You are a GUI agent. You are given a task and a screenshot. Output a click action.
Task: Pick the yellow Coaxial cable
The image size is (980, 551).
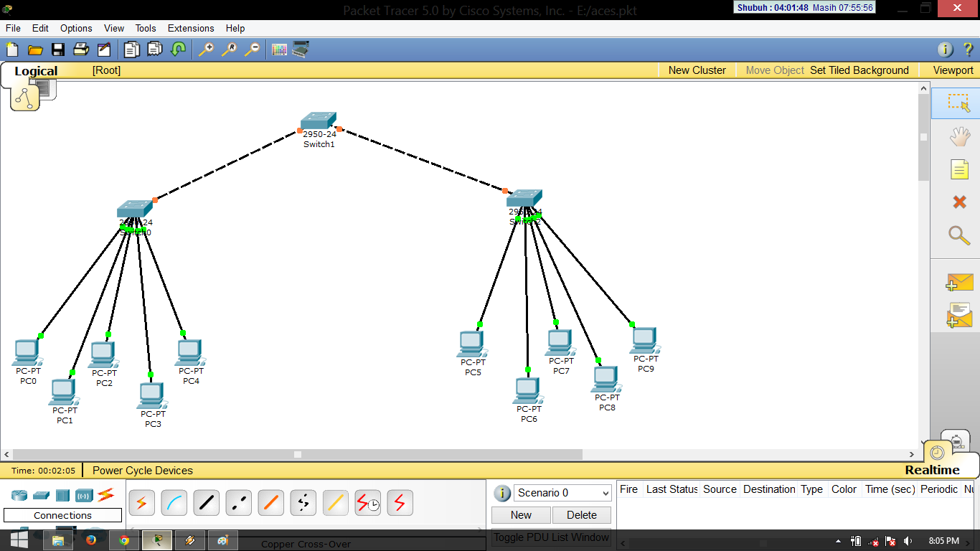[335, 503]
